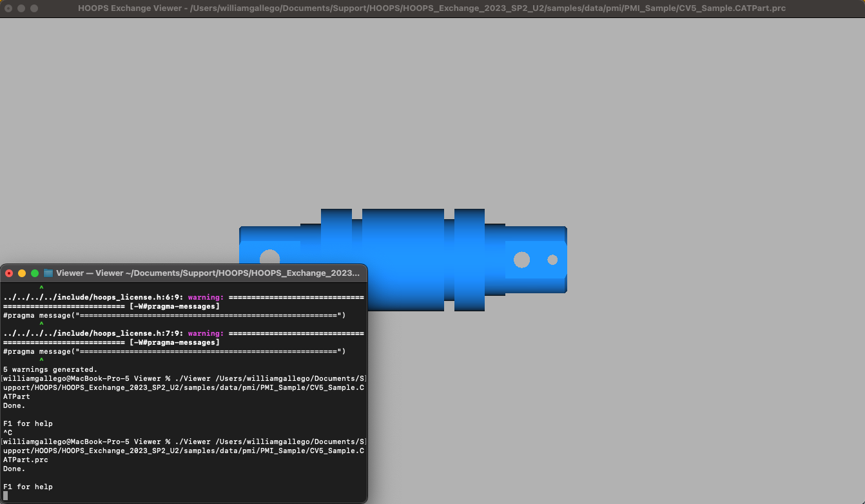Click the blinking cursor in the Terminal
865x504 pixels.
click(x=5, y=495)
